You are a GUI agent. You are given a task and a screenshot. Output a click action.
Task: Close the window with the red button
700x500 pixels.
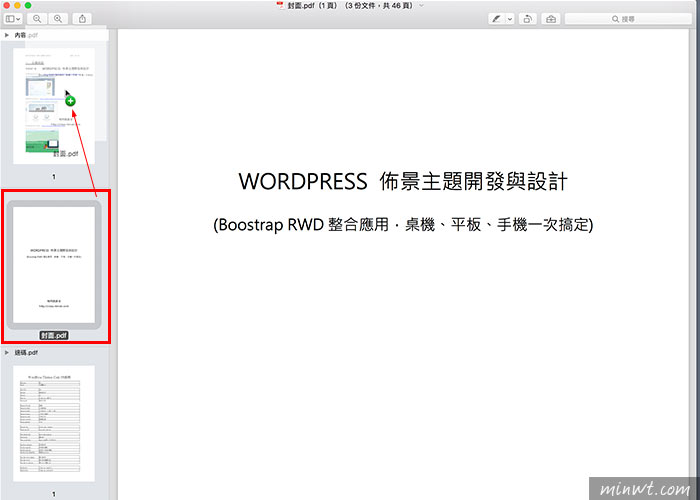pyautogui.click(x=7, y=5)
